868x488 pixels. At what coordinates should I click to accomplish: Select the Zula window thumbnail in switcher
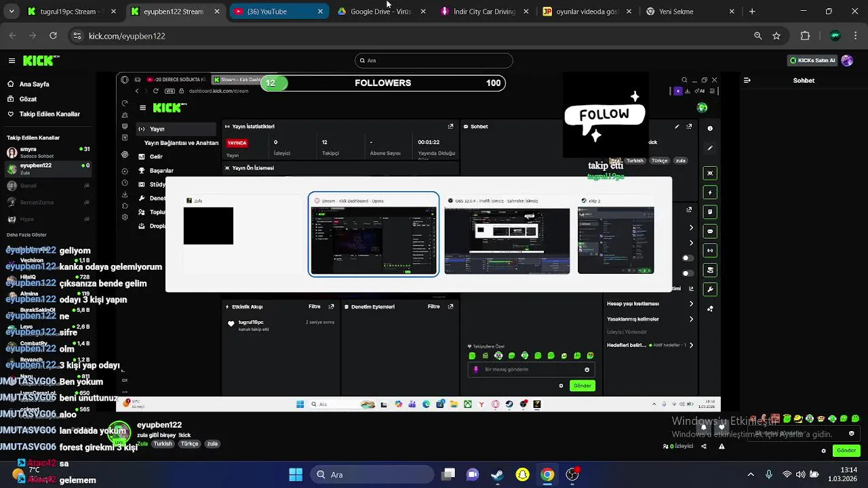click(x=208, y=226)
